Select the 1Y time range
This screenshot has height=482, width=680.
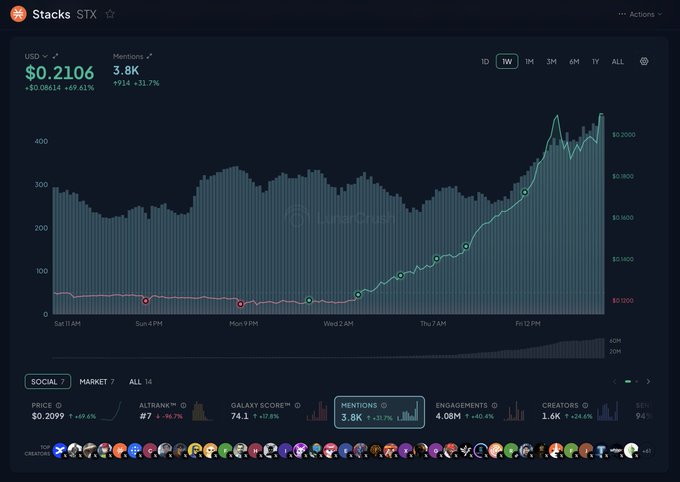click(595, 62)
